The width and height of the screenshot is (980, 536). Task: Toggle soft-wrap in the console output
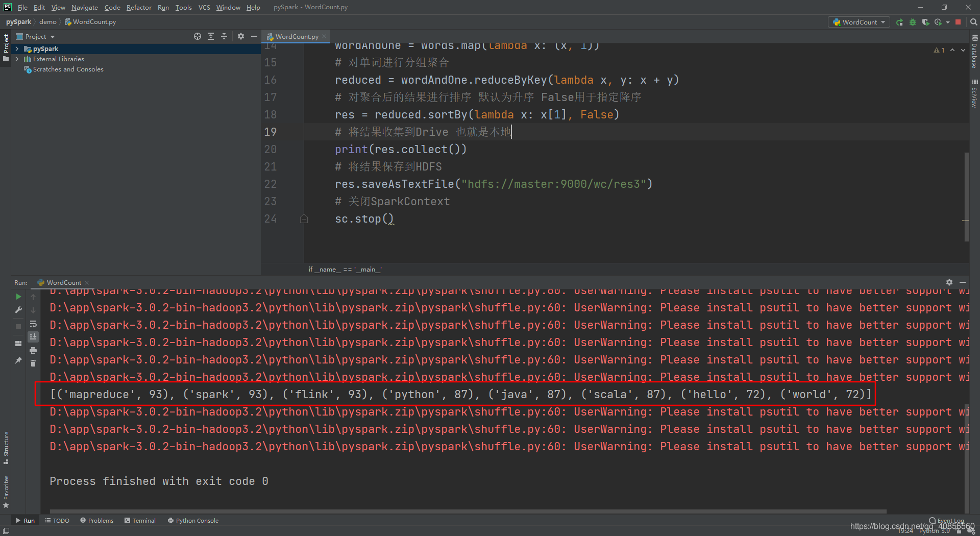point(33,324)
